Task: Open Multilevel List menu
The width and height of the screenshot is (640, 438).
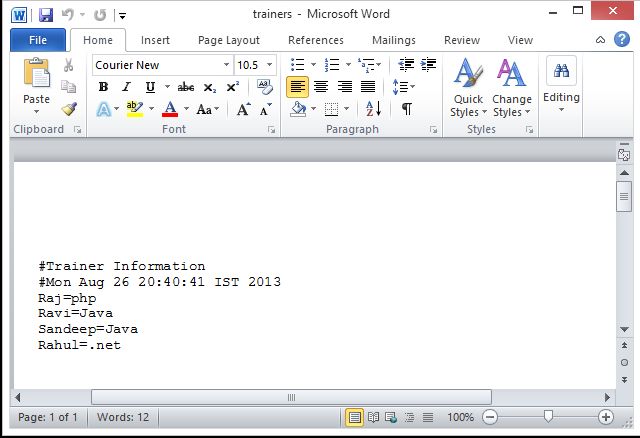Action: 369,64
